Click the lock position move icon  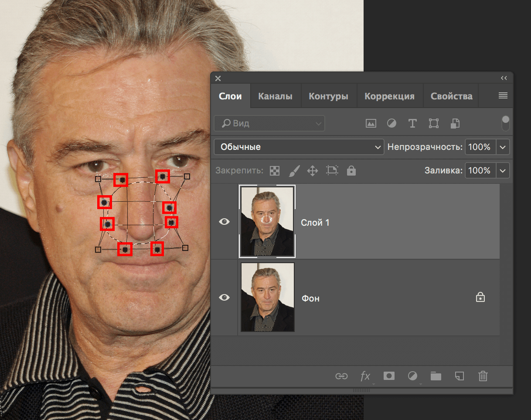313,170
